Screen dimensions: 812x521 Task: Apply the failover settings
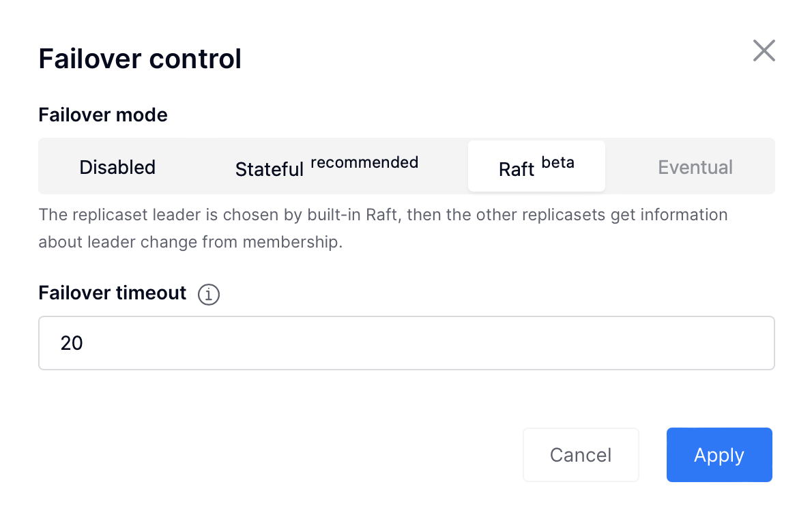(719, 455)
